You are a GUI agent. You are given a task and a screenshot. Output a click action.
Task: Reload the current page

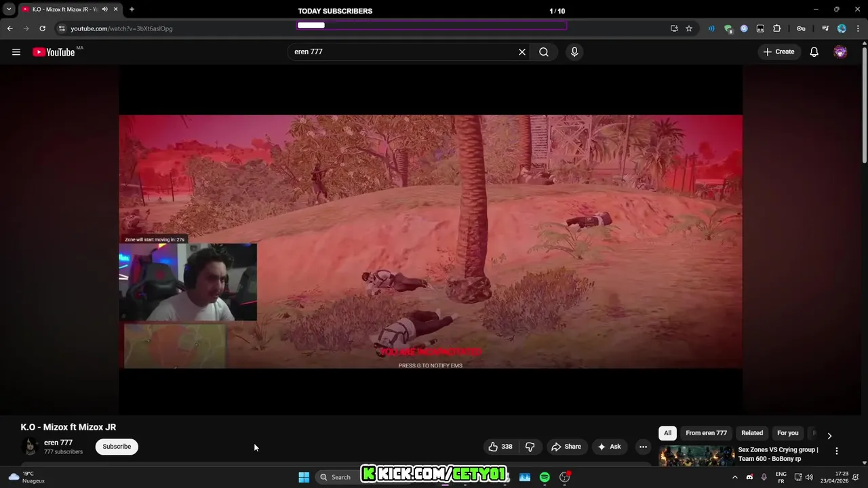[42, 28]
